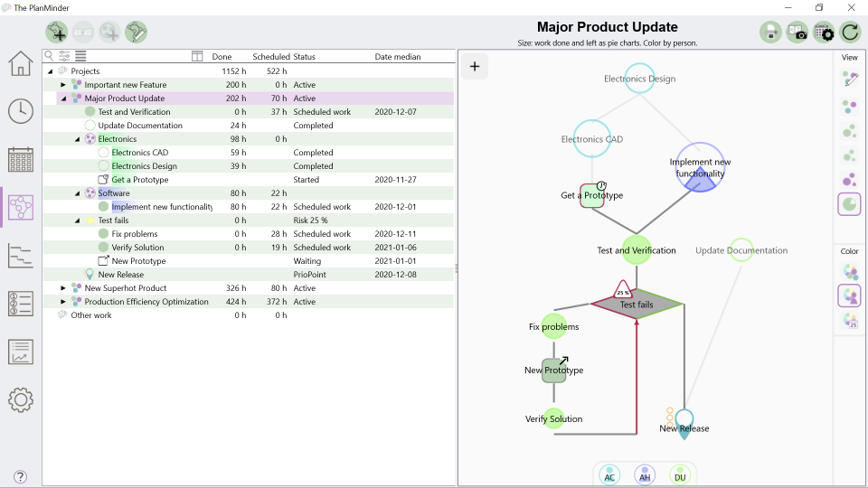The width and height of the screenshot is (868, 488).
Task: Click the add new project toolbar icon
Action: [56, 33]
